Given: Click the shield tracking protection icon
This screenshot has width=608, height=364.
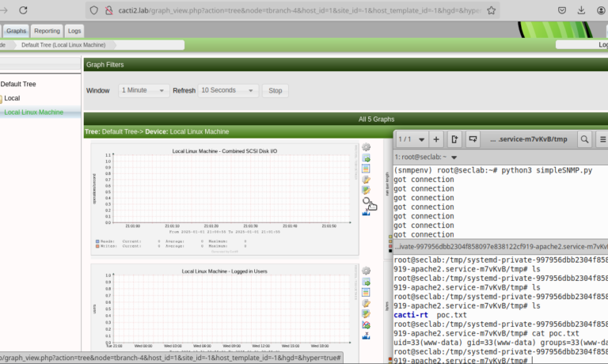Looking at the screenshot, I should coord(94,10).
